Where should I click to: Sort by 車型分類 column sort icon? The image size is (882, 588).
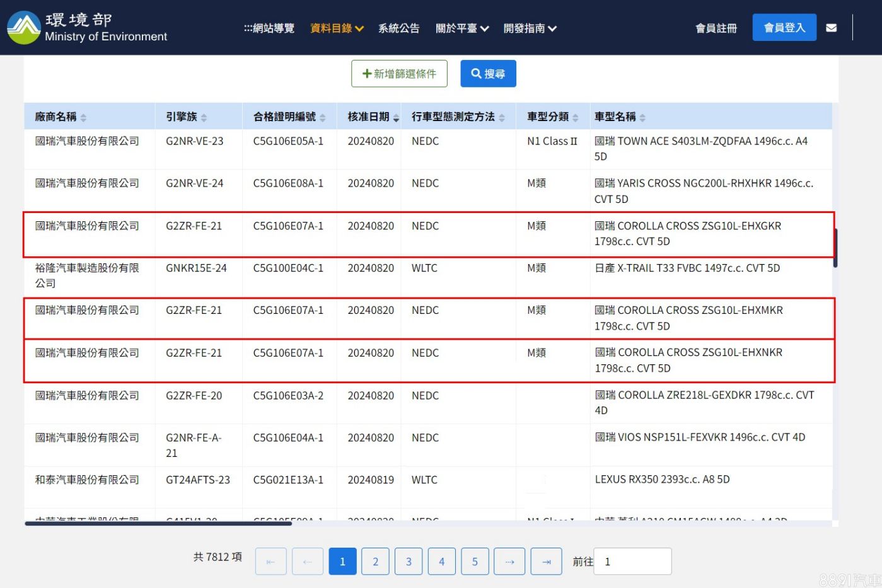point(575,118)
